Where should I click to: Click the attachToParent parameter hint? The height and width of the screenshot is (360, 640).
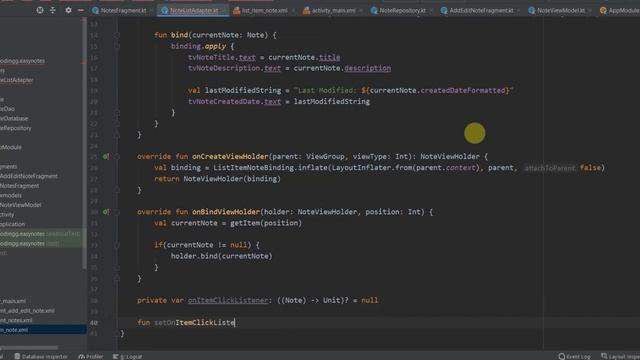pos(549,168)
